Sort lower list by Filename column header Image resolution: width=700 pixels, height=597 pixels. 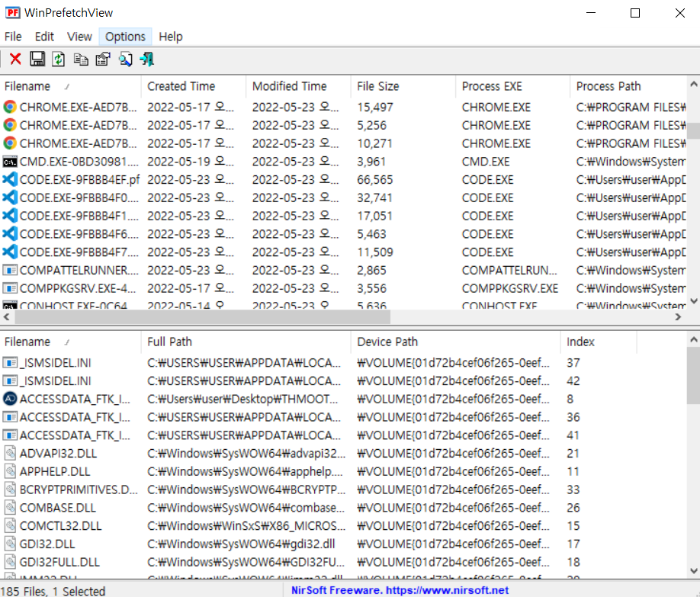point(71,342)
